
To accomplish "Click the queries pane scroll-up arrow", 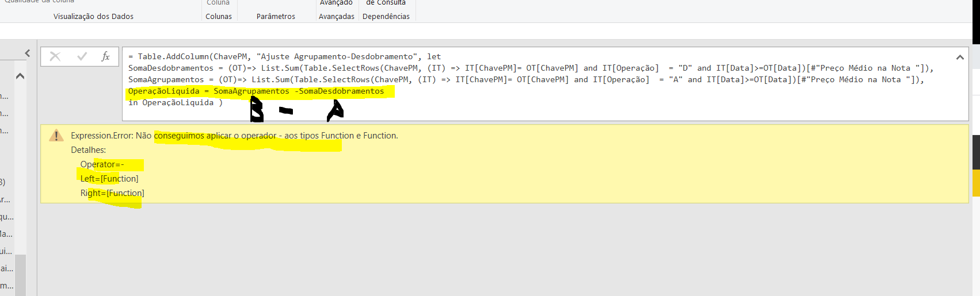I will click(x=20, y=76).
